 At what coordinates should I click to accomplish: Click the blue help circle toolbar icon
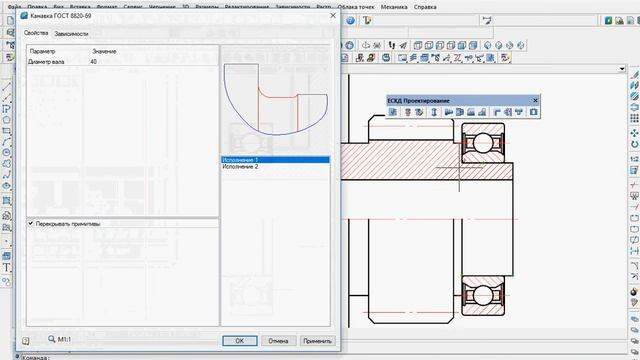pyautogui.click(x=350, y=20)
